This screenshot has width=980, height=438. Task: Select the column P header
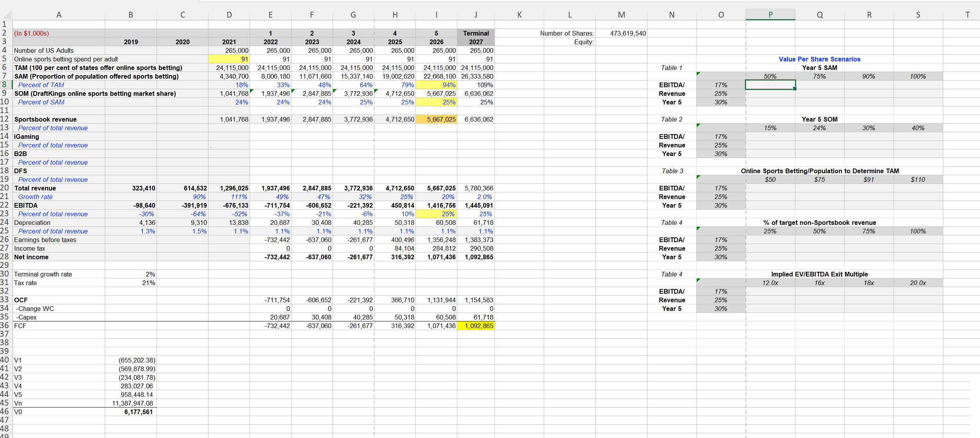click(770, 14)
